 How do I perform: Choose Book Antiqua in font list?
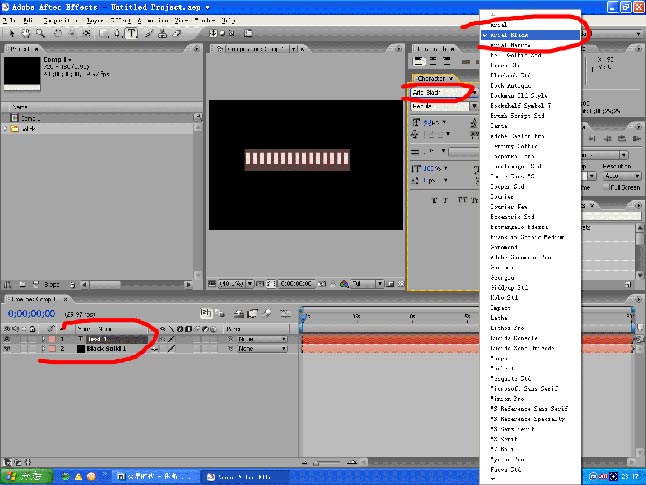[530, 85]
